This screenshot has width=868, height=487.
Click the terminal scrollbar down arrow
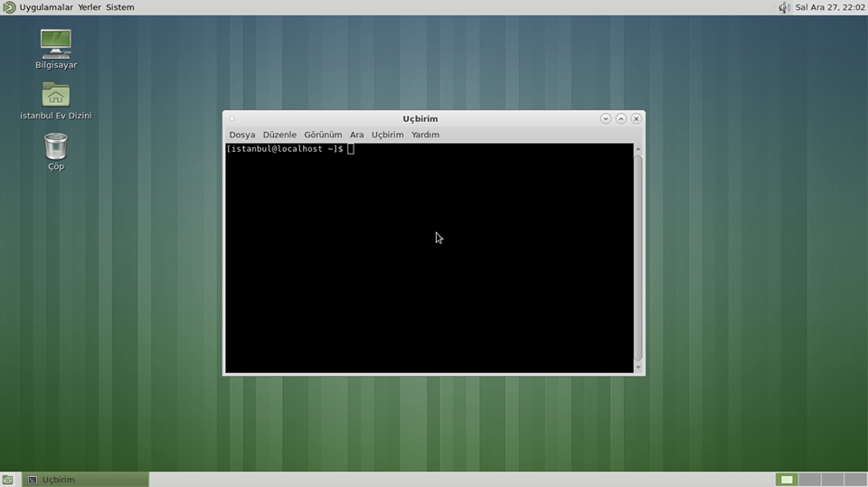coord(638,368)
